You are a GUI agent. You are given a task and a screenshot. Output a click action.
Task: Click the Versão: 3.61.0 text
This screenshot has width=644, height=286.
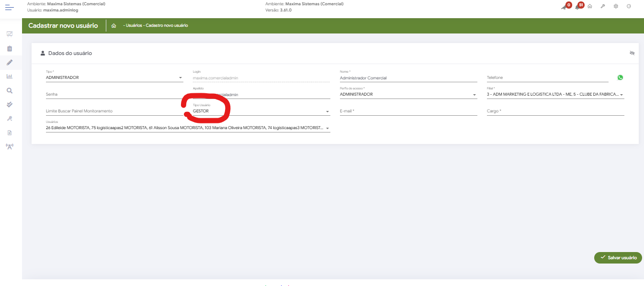(x=278, y=10)
